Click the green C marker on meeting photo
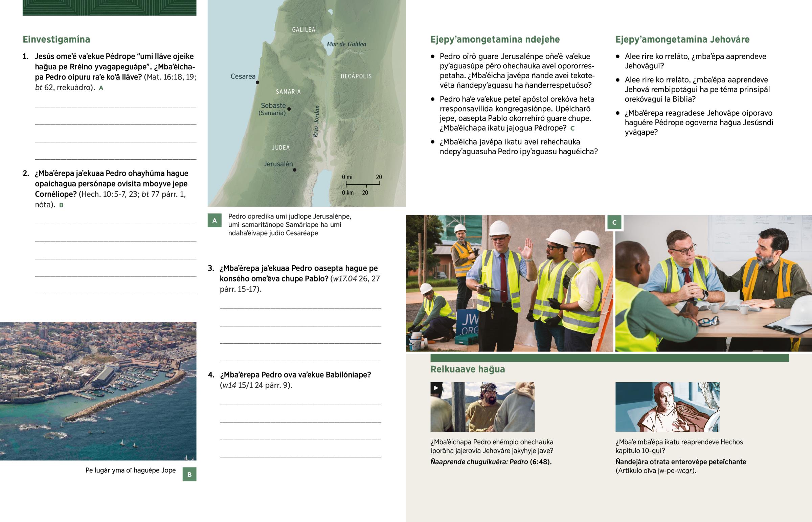 [x=614, y=222]
